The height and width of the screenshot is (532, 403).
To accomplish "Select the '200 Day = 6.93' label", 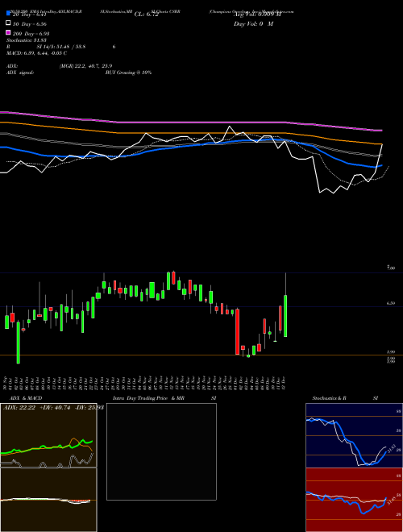I will (x=31, y=34).
